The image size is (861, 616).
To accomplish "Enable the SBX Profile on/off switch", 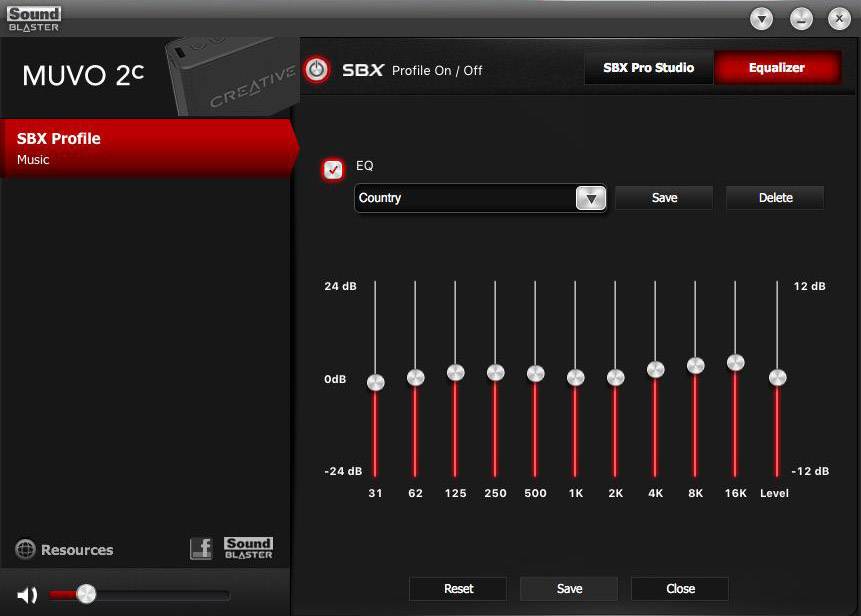I will tap(315, 70).
